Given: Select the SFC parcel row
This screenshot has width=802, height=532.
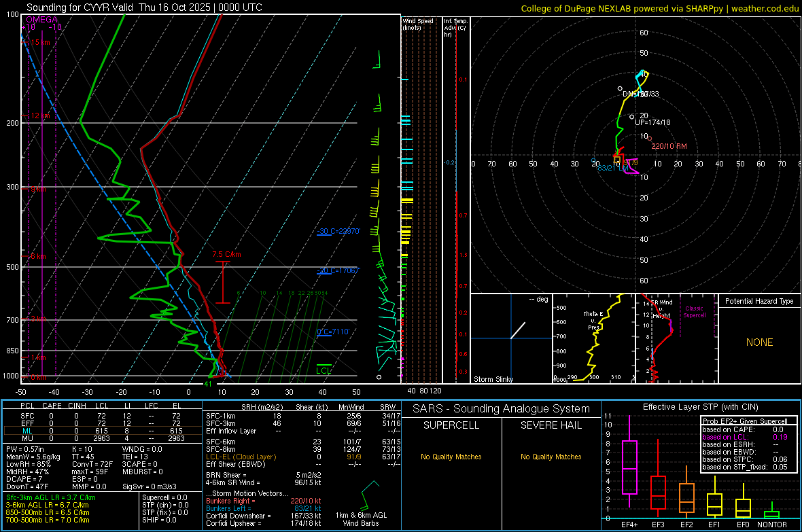Looking at the screenshot, I should point(101,416).
